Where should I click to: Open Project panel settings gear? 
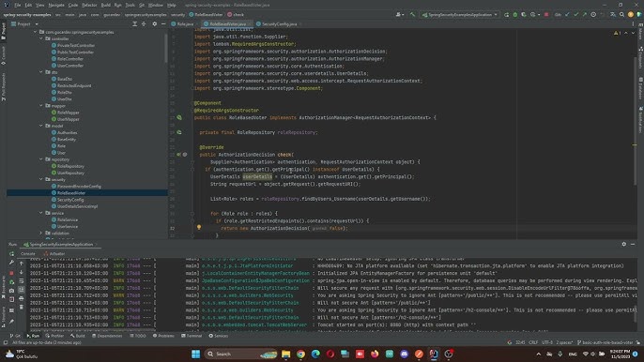[x=154, y=24]
